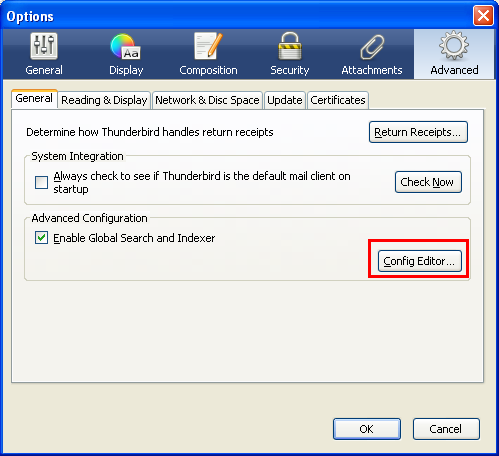Open the Update tab

[x=285, y=100]
